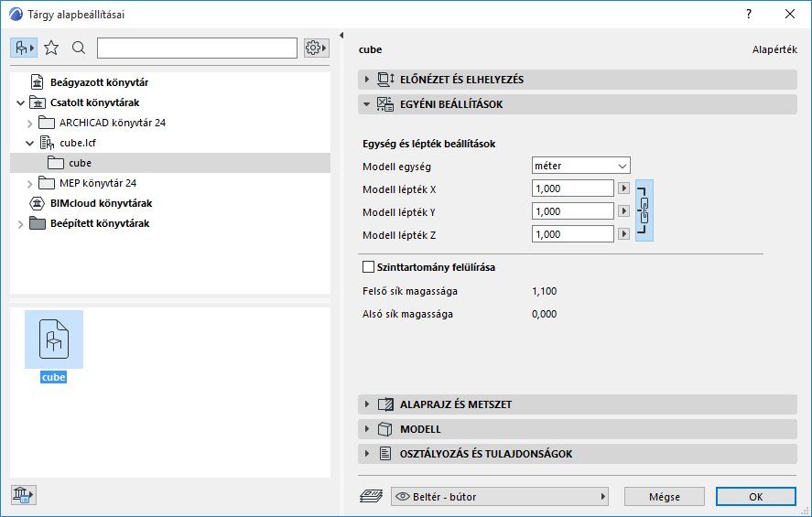The width and height of the screenshot is (812, 517).
Task: Click the magnifier search icon
Action: pyautogui.click(x=79, y=48)
